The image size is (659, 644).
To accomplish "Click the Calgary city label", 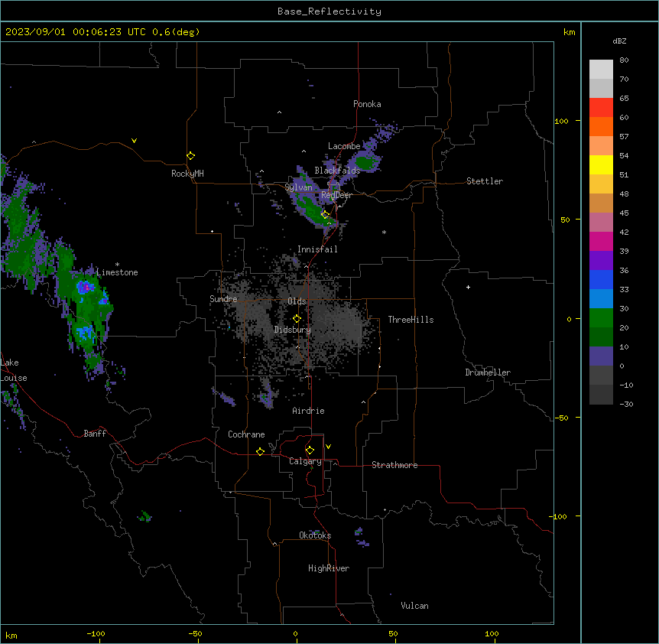I will tap(305, 461).
